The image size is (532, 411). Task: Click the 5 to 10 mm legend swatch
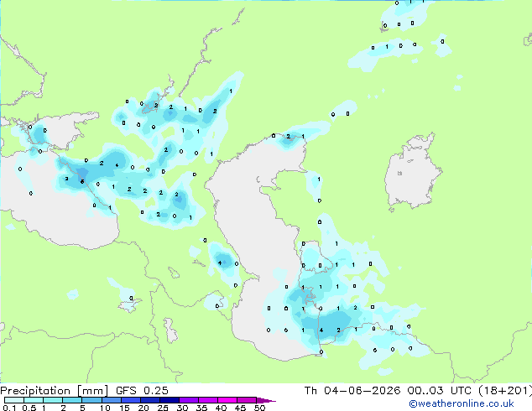pos(92,400)
